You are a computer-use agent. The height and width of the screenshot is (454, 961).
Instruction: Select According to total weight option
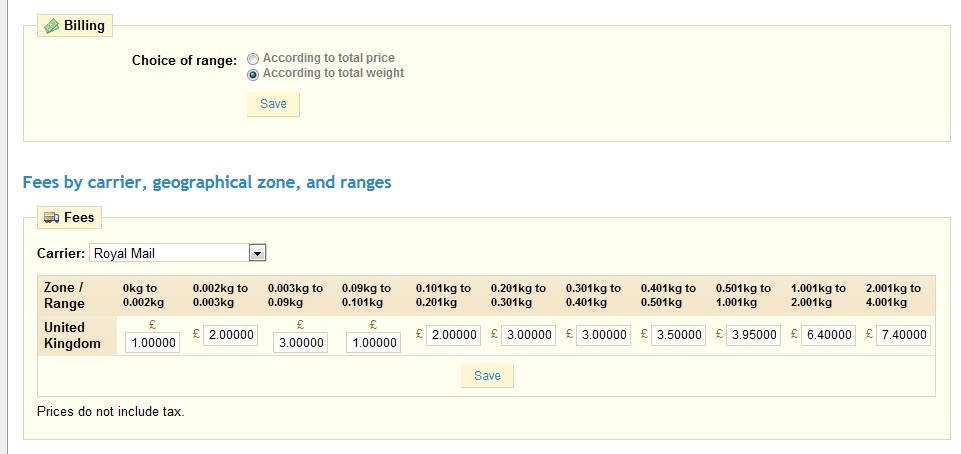point(253,73)
